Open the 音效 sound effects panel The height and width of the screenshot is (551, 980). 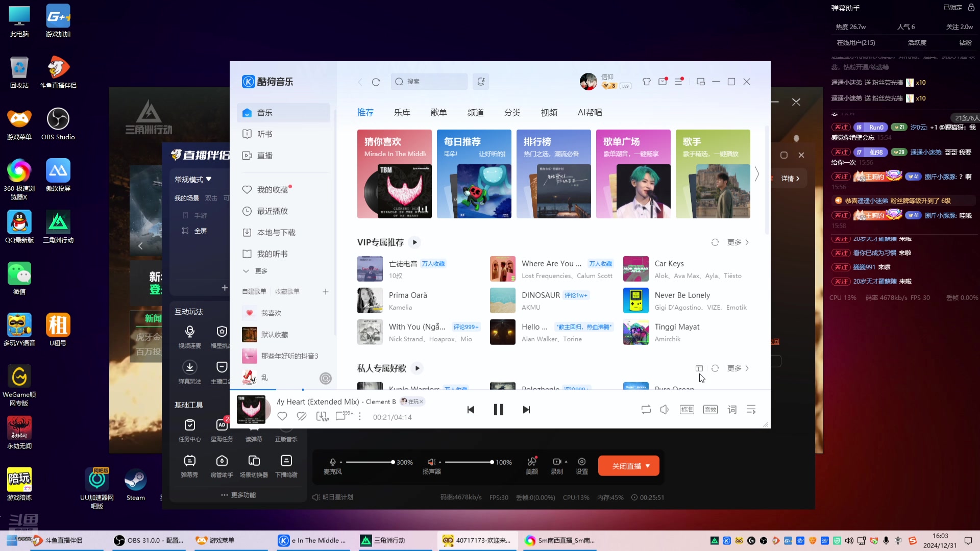coord(710,410)
